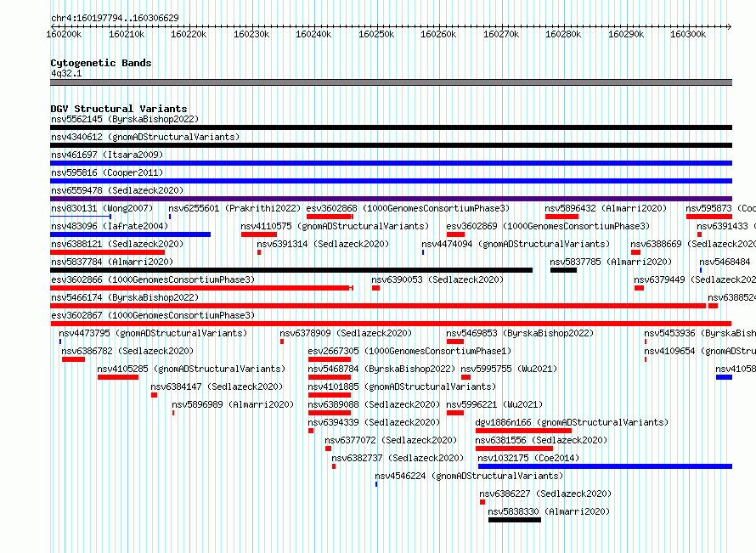Click nsv6390053 (Sedlazeck2020) label
This screenshot has width=756, height=553.
pos(437,279)
